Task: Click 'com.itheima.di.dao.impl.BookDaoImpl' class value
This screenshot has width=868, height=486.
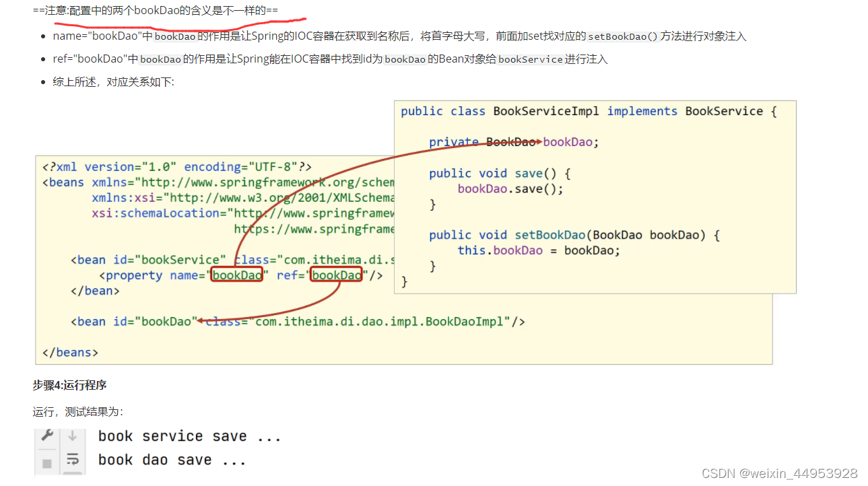Action: (x=379, y=322)
